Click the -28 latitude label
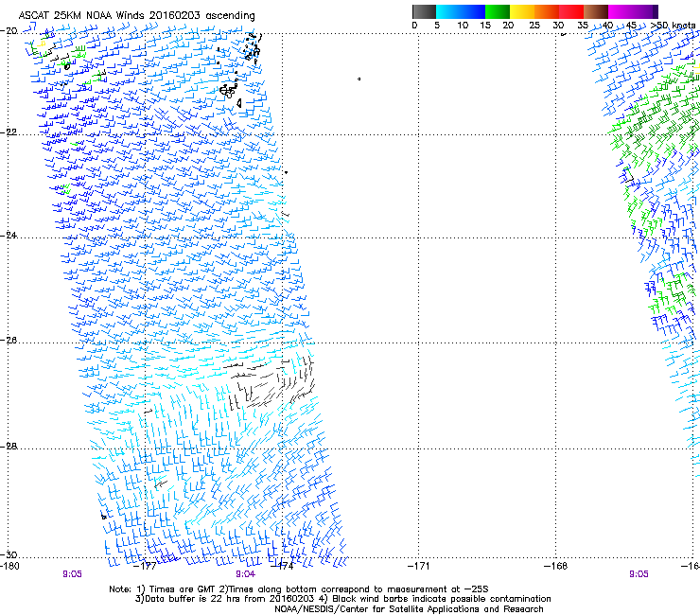This screenshot has height=615, width=700. click(9, 447)
